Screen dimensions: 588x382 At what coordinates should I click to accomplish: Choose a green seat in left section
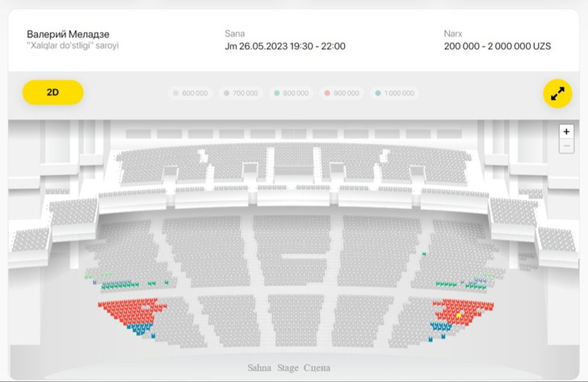pos(115,285)
